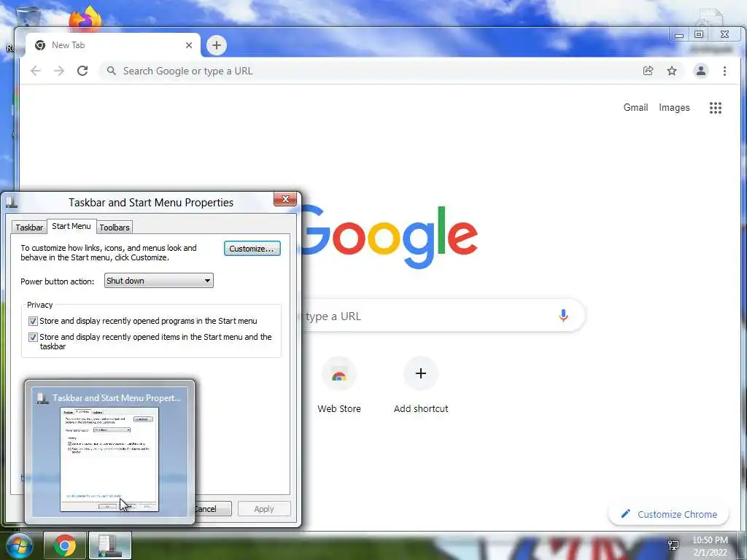Click the Cancel button in properties dialog

(212, 508)
